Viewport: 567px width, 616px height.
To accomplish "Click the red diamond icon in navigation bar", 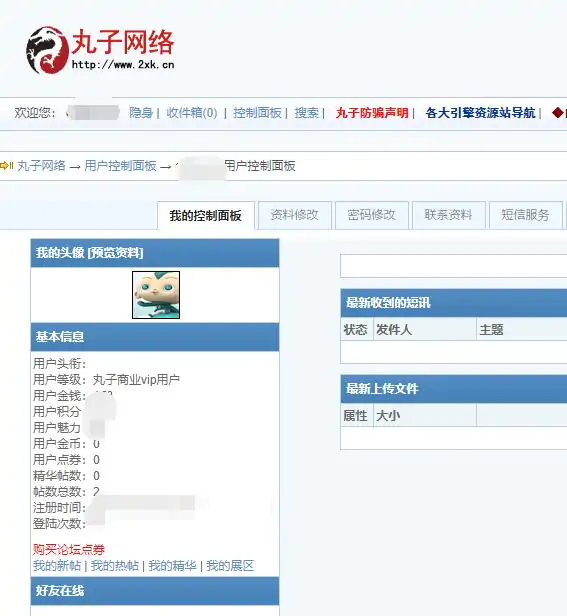I will coord(557,113).
